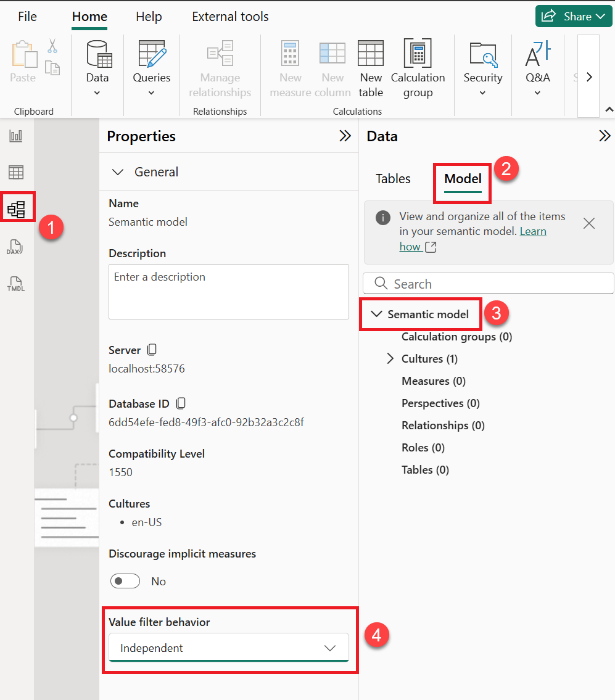
Task: Create a New table
Action: tap(371, 68)
